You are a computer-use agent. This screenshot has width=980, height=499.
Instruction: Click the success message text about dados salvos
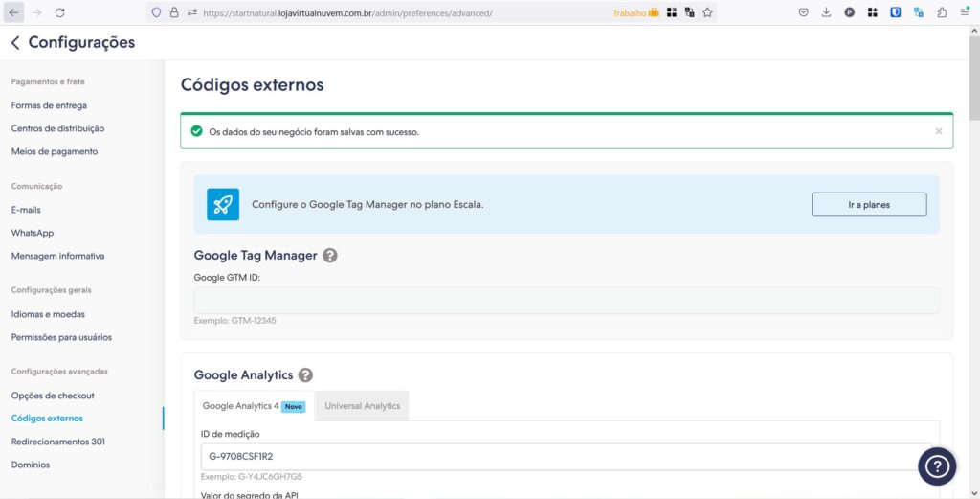tap(314, 132)
